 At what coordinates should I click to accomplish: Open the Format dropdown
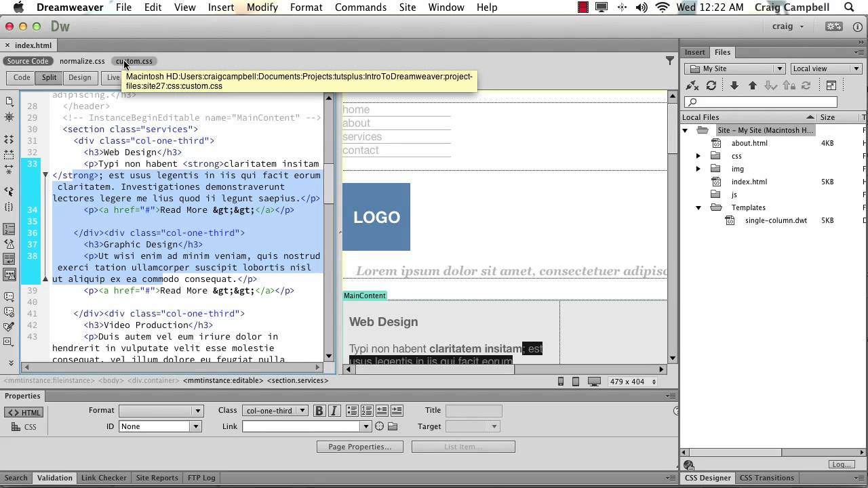(x=161, y=411)
